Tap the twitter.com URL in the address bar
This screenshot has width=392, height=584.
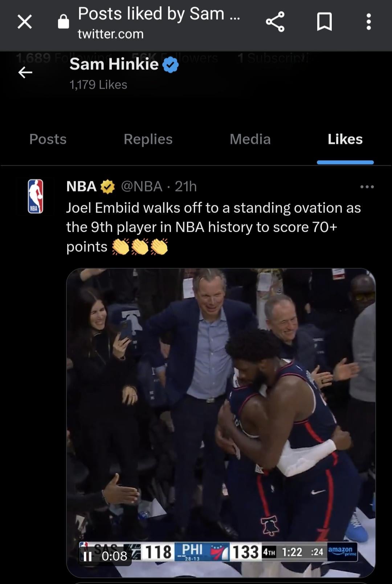point(111,34)
